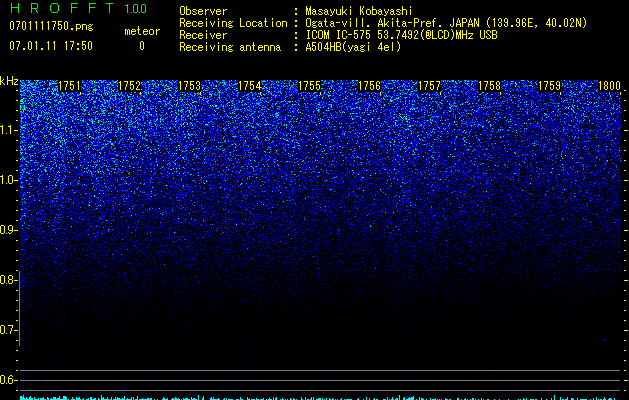The height and width of the screenshot is (400, 629).
Task: Click the Observer label
Action: coord(203,11)
